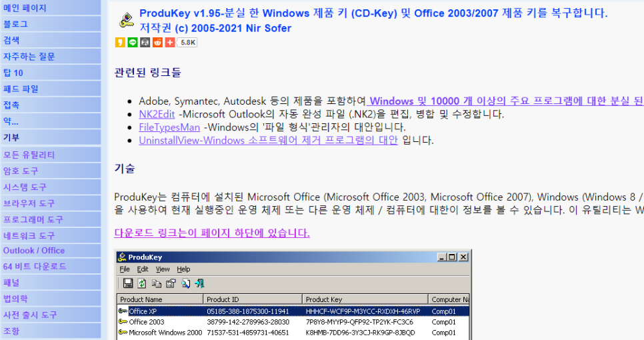Open the NK2Edit link
The image size is (644, 340).
point(157,114)
